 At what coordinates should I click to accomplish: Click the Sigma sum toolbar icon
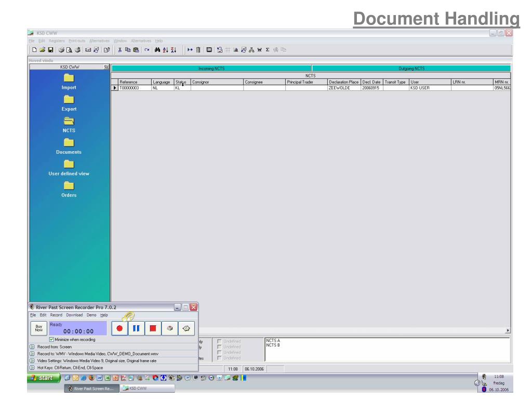268,50
